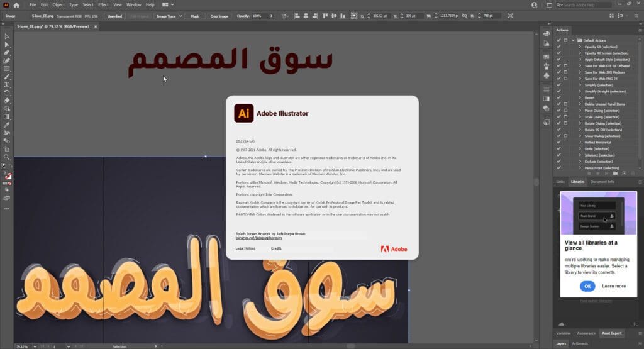The width and height of the screenshot is (644, 349).
Task: Open the Transparency panel icon
Action: pyautogui.click(x=547, y=108)
